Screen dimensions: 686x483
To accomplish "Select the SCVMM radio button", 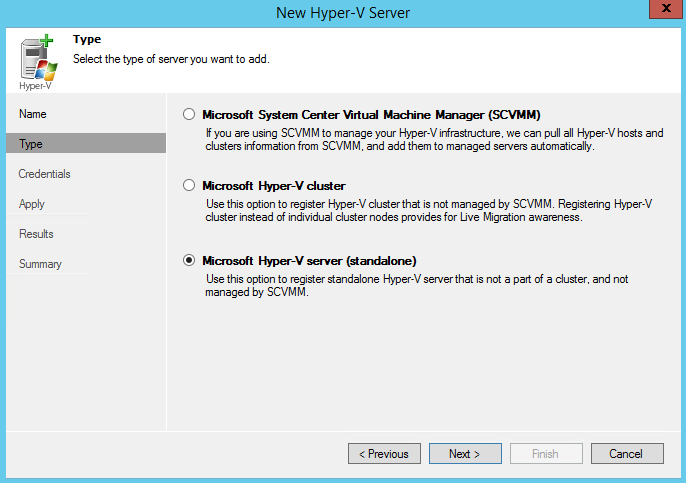I will point(189,115).
